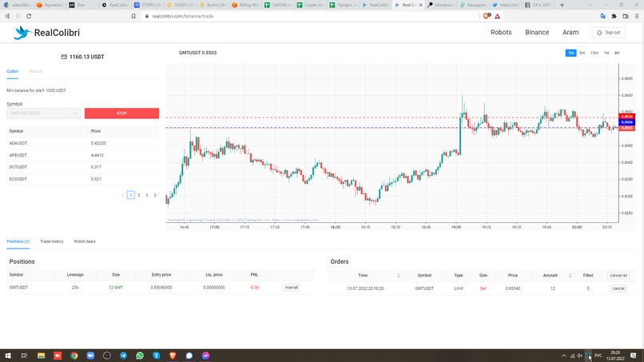
Task: Switch chart to 5m timeframe
Action: (582, 53)
